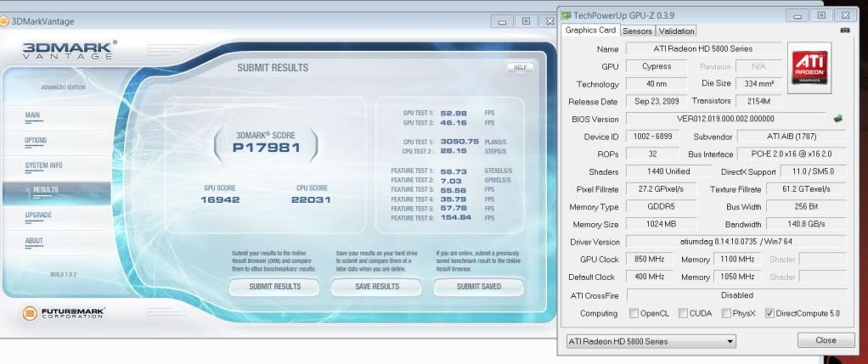
Task: Enable the OpenCL checkbox
Action: (x=634, y=313)
